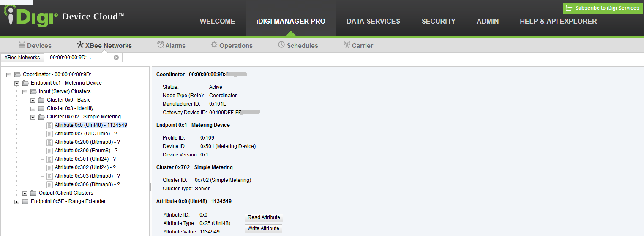Switch to the XBee Networks tab

pos(22,58)
